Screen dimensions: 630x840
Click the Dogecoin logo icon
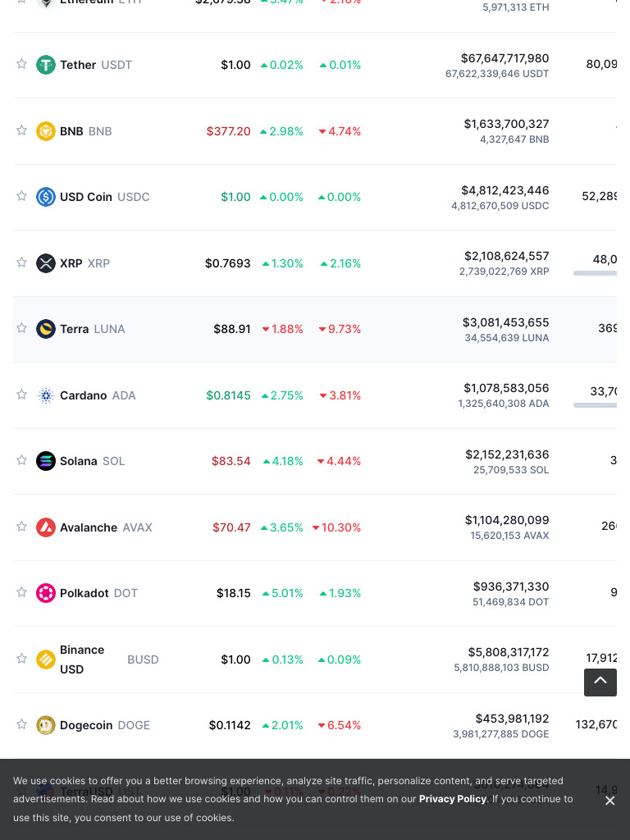(46, 725)
